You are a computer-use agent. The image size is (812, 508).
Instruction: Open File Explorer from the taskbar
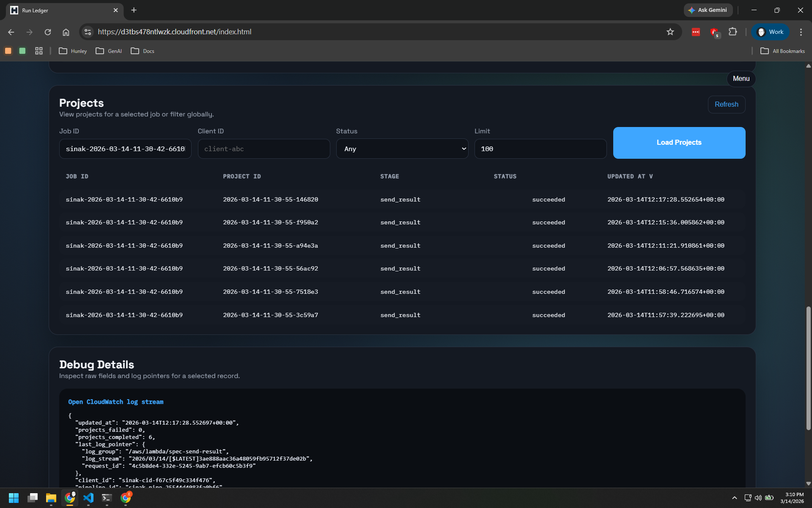coord(51,498)
